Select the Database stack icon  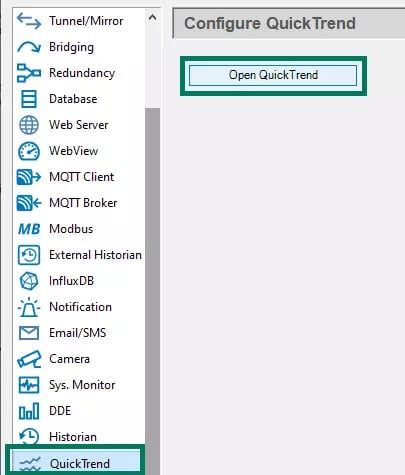pyautogui.click(x=29, y=99)
